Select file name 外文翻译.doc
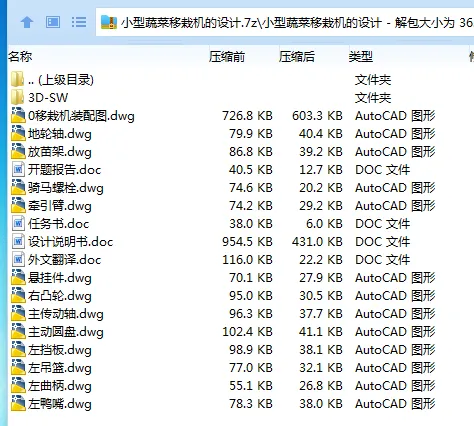 click(64, 260)
